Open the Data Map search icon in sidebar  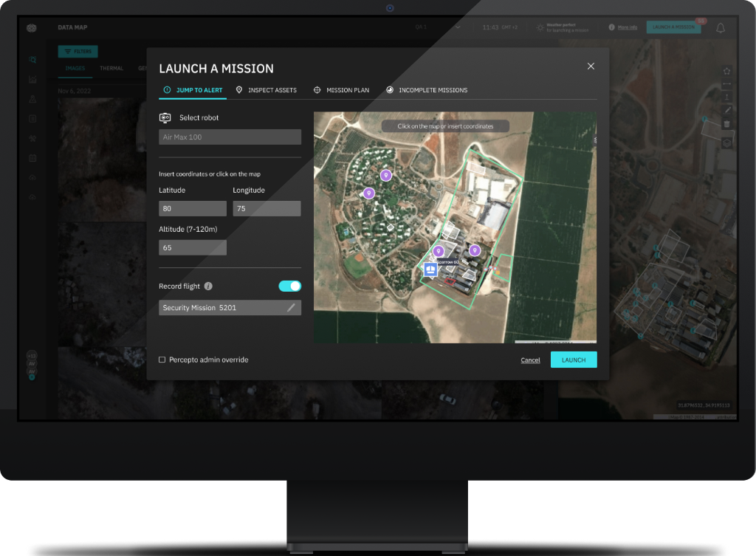32,60
